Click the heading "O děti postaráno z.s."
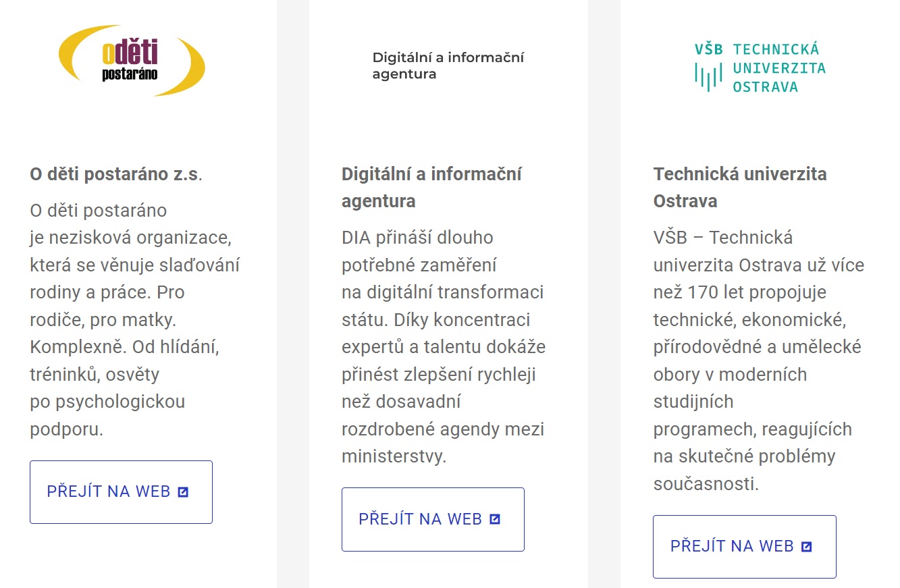Image resolution: width=900 pixels, height=588 pixels. pos(116,174)
